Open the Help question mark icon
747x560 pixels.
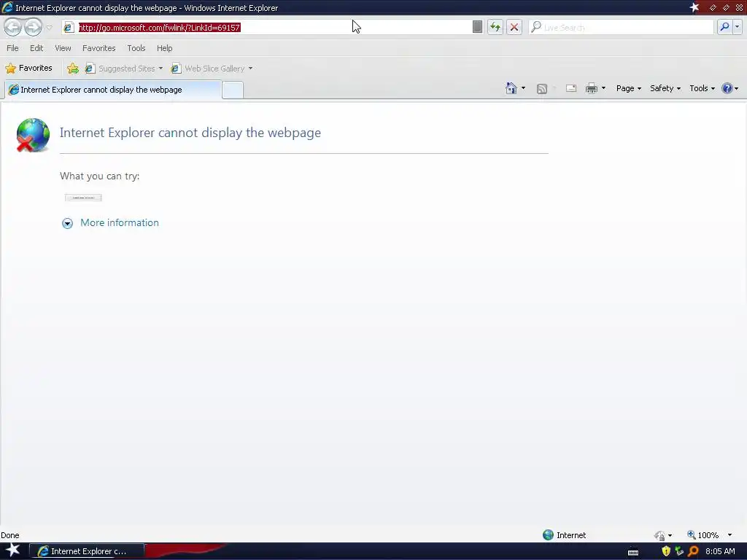(727, 88)
